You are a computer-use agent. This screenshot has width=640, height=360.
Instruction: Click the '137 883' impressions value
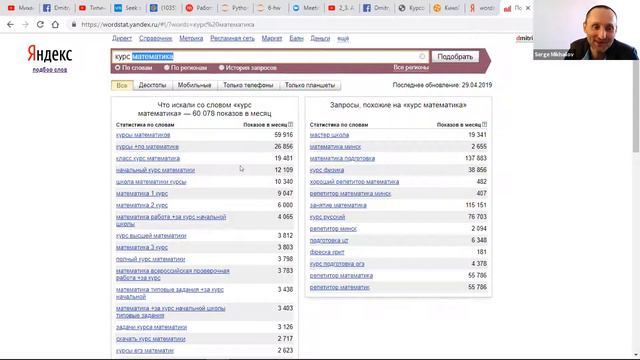click(x=476, y=158)
